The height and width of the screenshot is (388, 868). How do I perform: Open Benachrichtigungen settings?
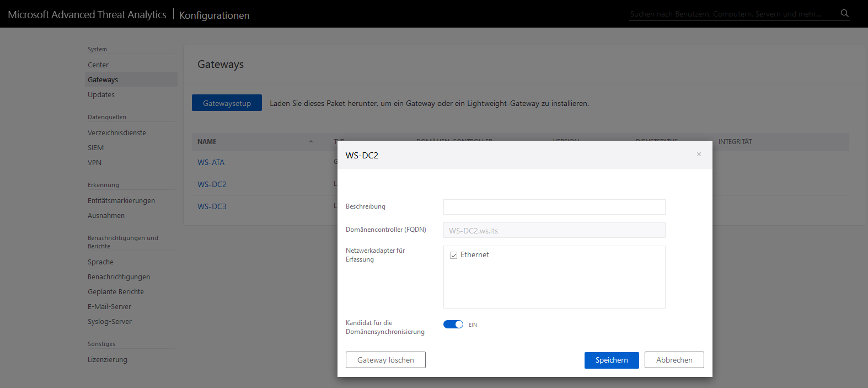[119, 277]
